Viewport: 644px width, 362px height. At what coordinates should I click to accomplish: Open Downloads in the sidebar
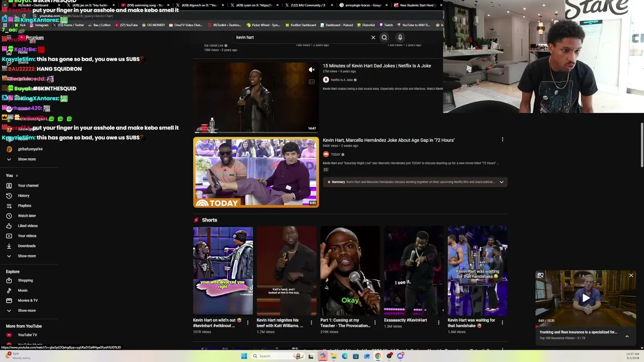point(27,246)
